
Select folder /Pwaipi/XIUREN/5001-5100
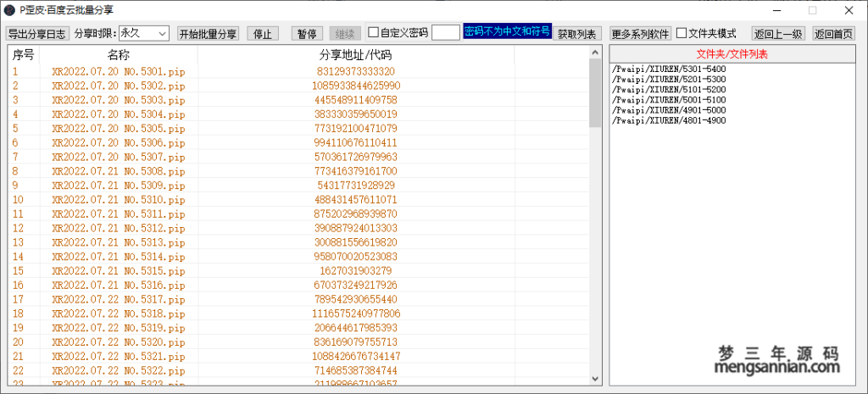coord(668,100)
